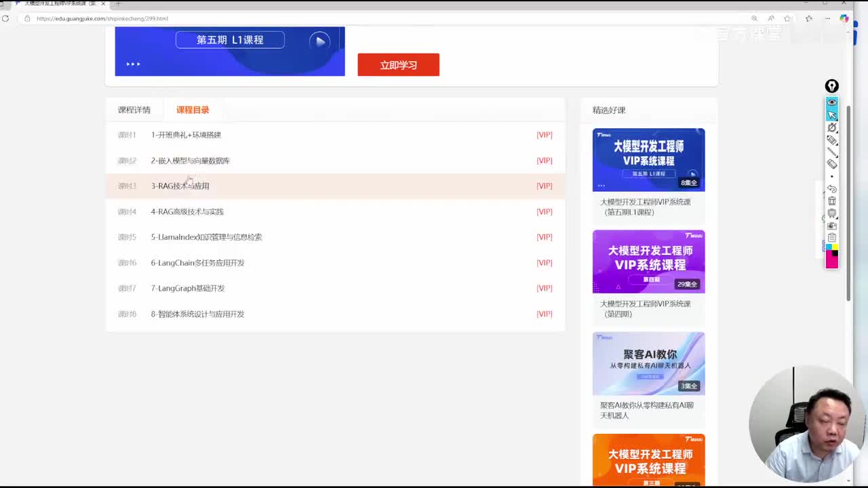Click the zoom magnifier in address bar
868x488 pixels.
(x=754, y=18)
